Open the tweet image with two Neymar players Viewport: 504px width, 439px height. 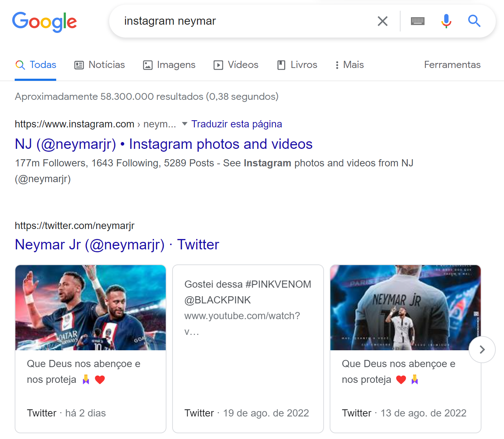coord(91,308)
